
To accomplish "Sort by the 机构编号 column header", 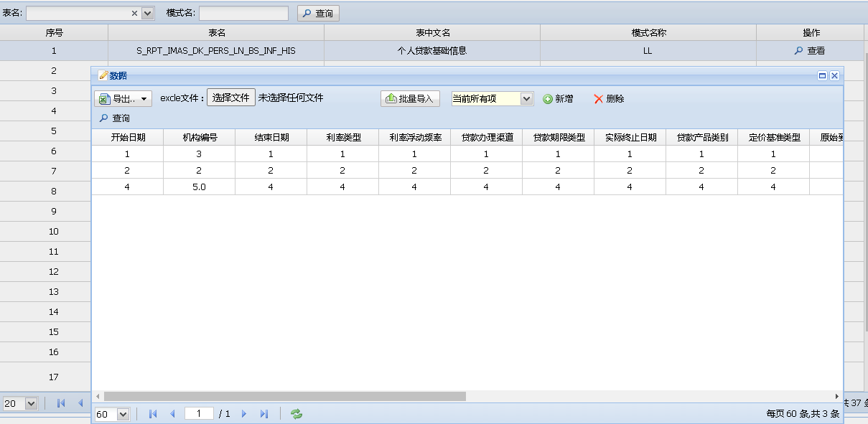I will point(199,138).
